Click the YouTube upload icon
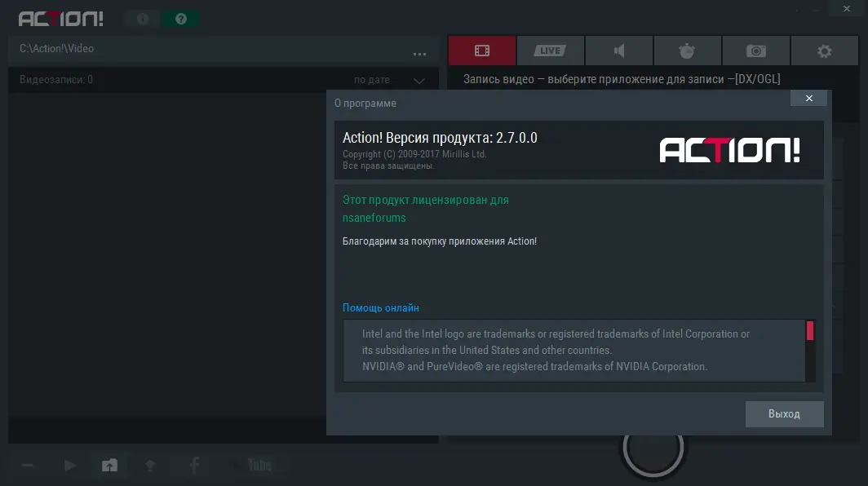The image size is (868, 486). tap(251, 465)
